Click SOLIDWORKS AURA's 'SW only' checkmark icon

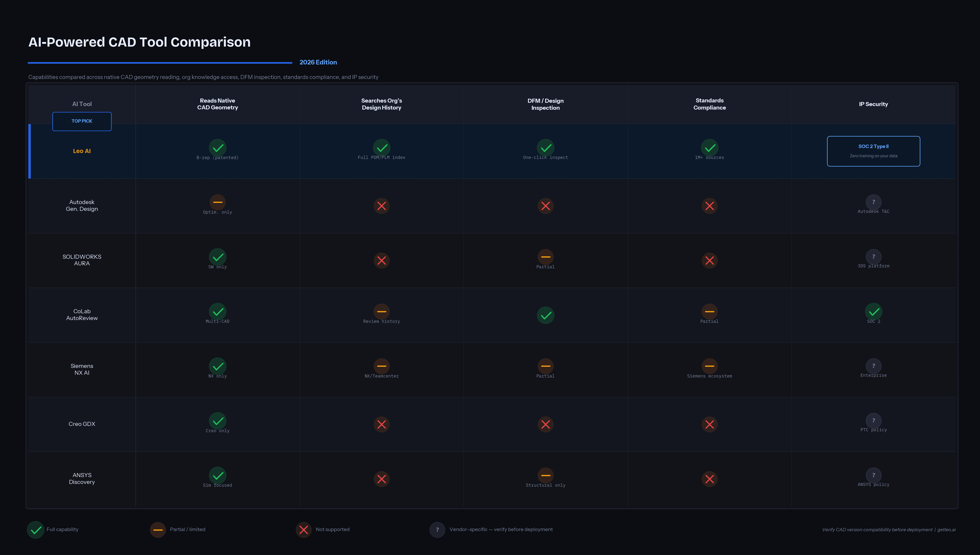pos(218,257)
